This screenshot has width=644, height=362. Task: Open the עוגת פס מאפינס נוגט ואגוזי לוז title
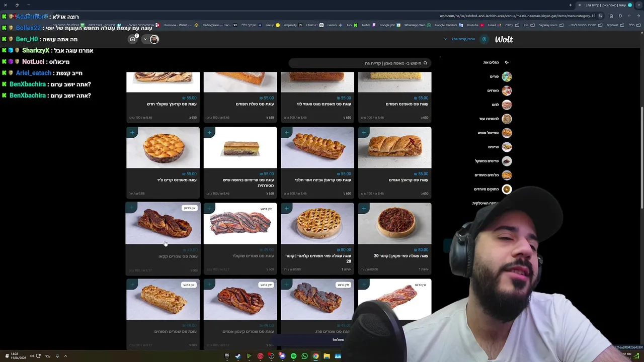pos(325,104)
